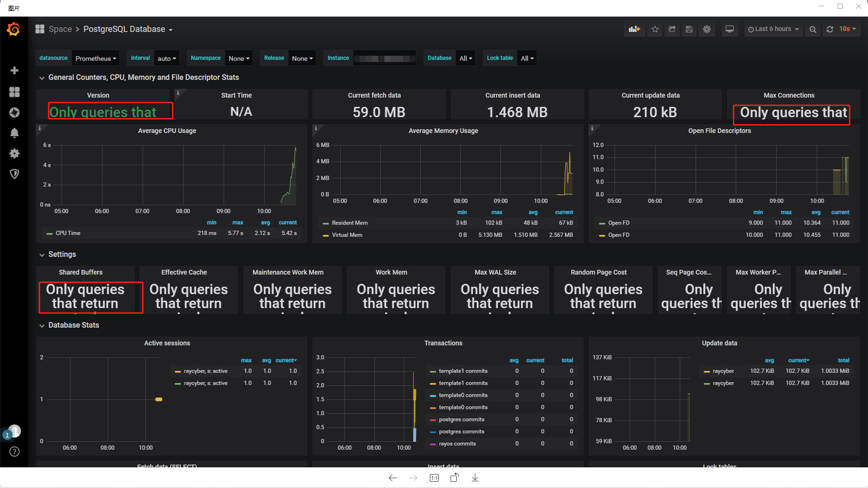The height and width of the screenshot is (488, 868).
Task: Click the refresh dashboard icon
Action: (x=830, y=29)
